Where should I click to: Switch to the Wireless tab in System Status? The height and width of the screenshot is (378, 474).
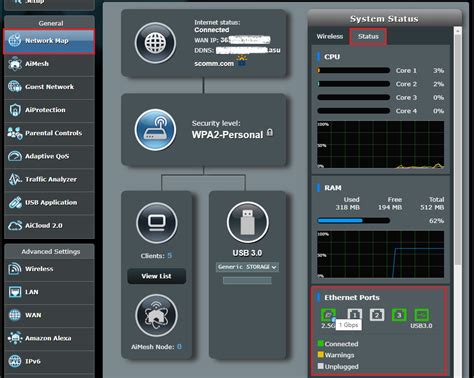click(x=330, y=36)
